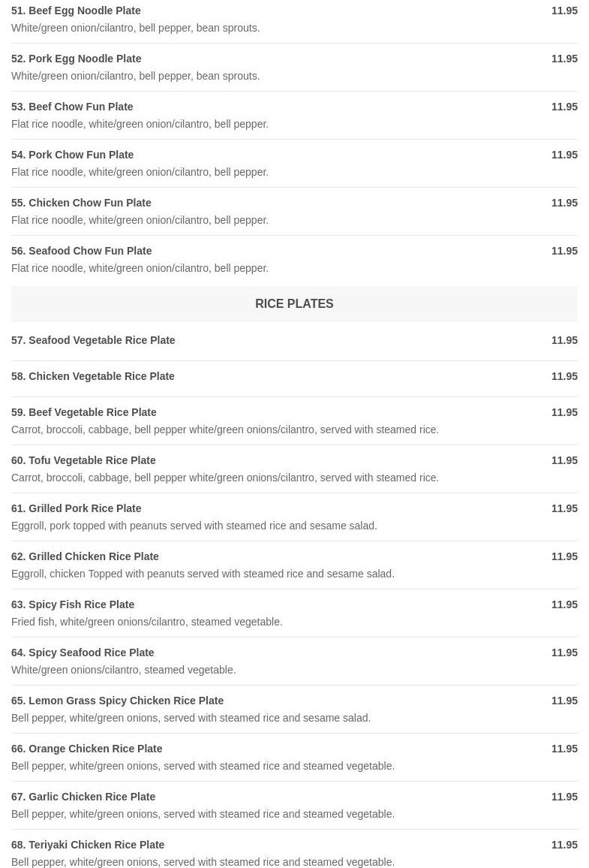The height and width of the screenshot is (868, 589).
Task: Open Spicy Fish Rice Plate item
Action: (x=73, y=604)
